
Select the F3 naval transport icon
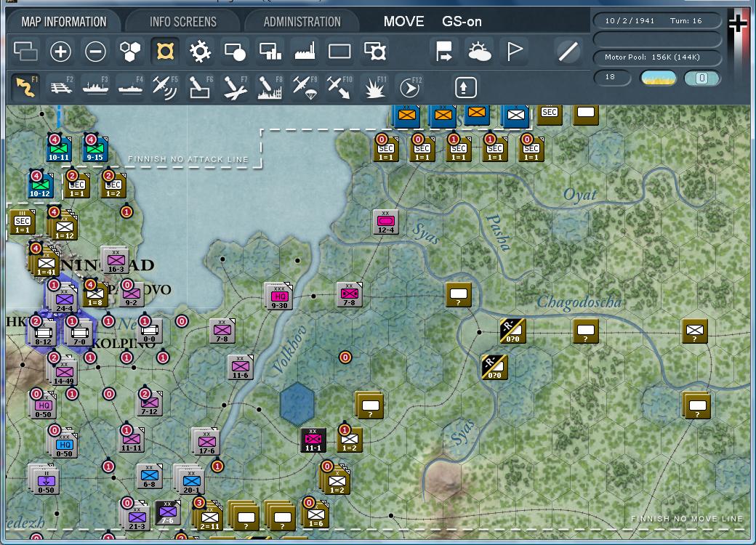pos(94,86)
